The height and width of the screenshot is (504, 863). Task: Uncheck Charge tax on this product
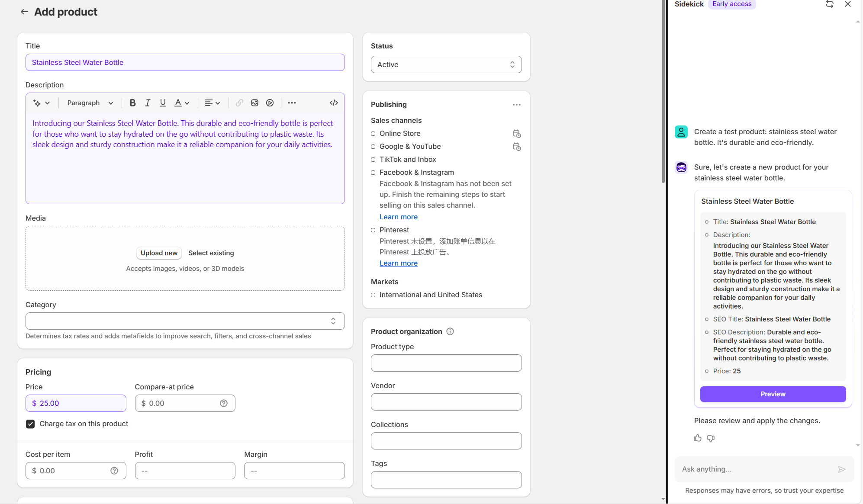[30, 424]
